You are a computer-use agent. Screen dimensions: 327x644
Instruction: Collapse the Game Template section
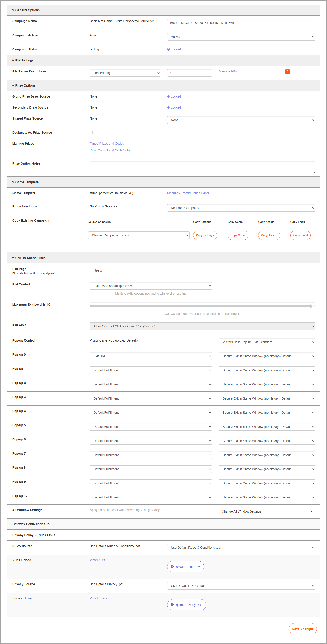coord(25,182)
